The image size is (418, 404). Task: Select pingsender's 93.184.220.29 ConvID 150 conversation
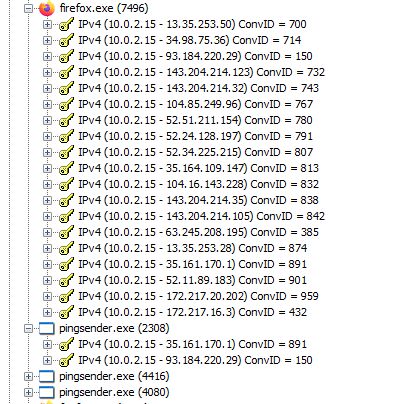click(x=196, y=360)
